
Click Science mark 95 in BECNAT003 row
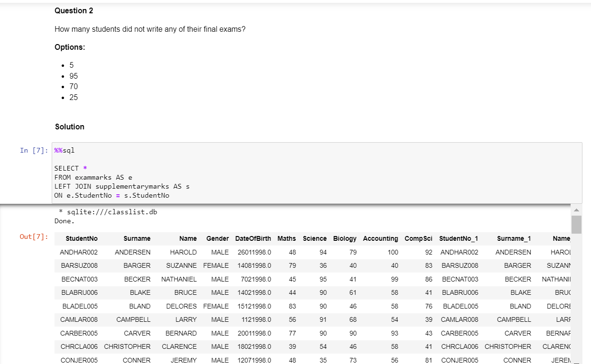coord(323,279)
